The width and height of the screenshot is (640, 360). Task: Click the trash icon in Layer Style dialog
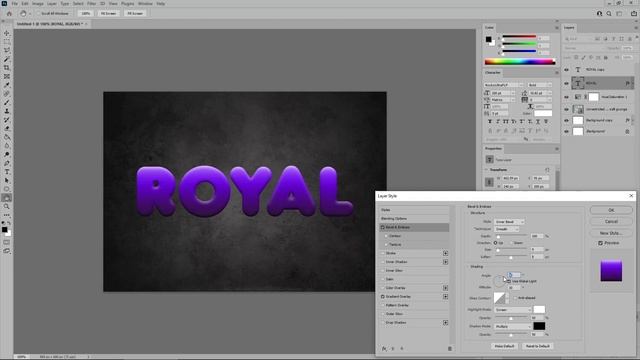pyautogui.click(x=450, y=349)
